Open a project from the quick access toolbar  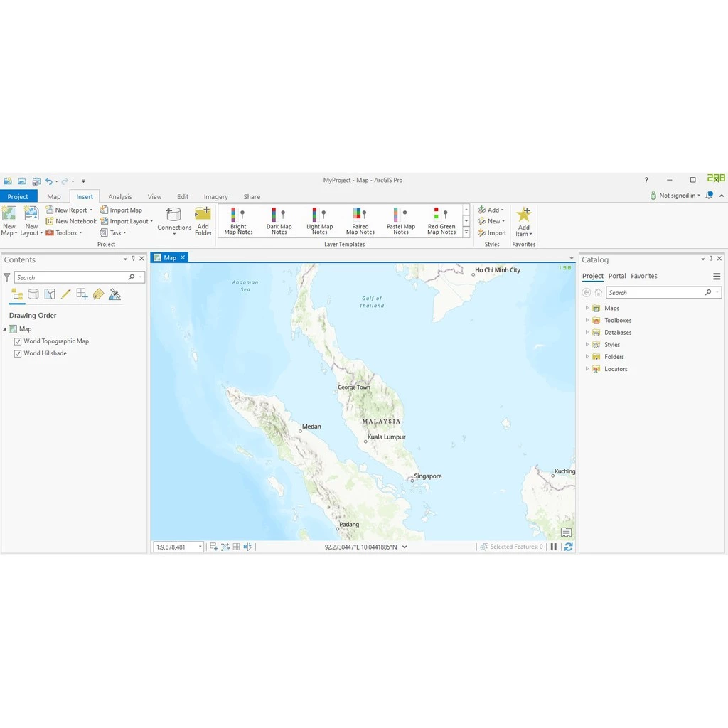[22, 181]
